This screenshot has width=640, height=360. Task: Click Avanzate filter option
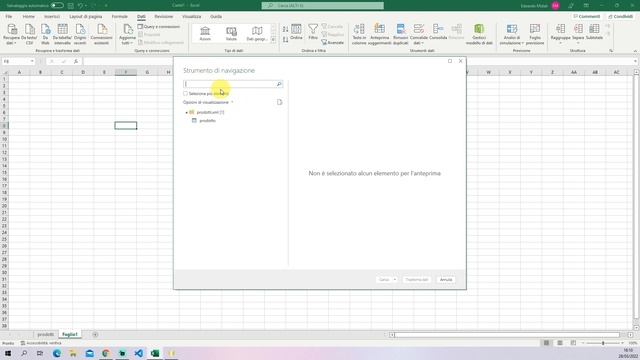(333, 42)
